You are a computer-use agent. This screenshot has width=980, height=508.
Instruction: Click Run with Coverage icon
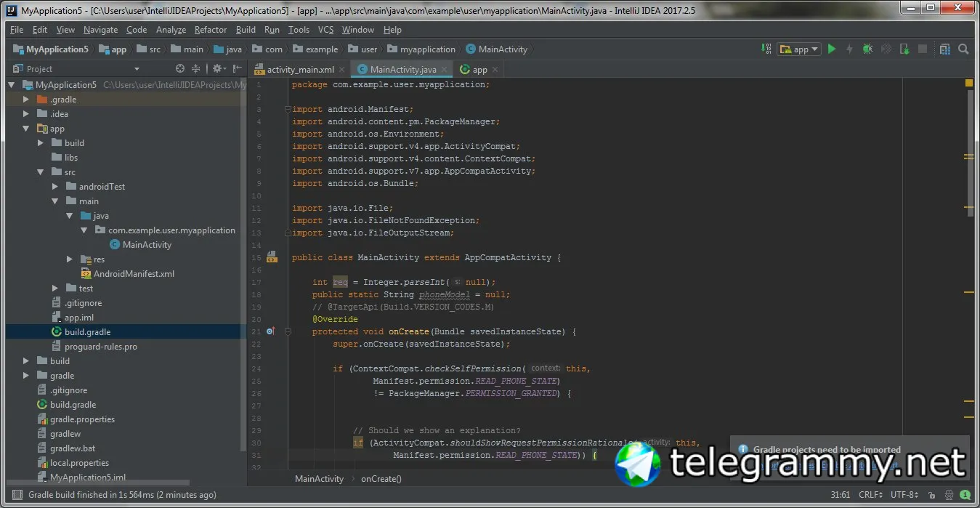(886, 49)
